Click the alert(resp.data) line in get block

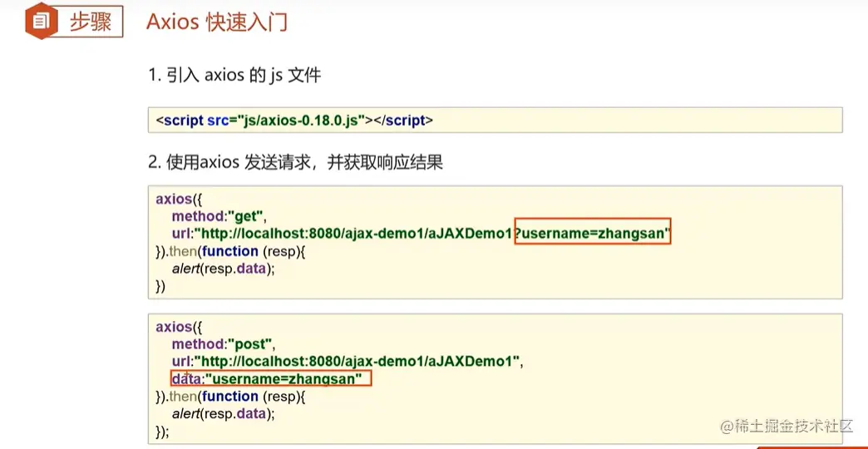point(223,269)
